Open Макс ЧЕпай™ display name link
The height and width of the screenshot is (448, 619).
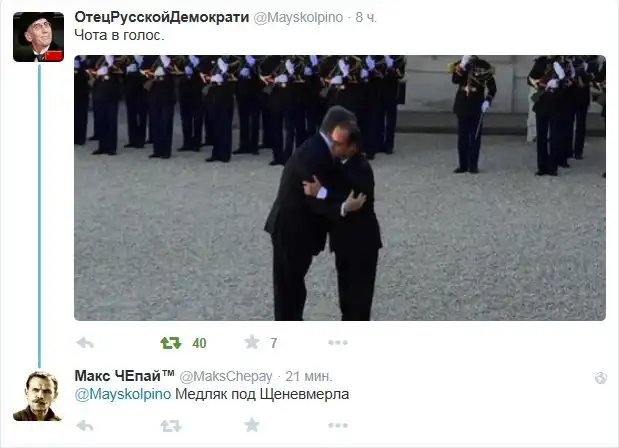point(124,376)
